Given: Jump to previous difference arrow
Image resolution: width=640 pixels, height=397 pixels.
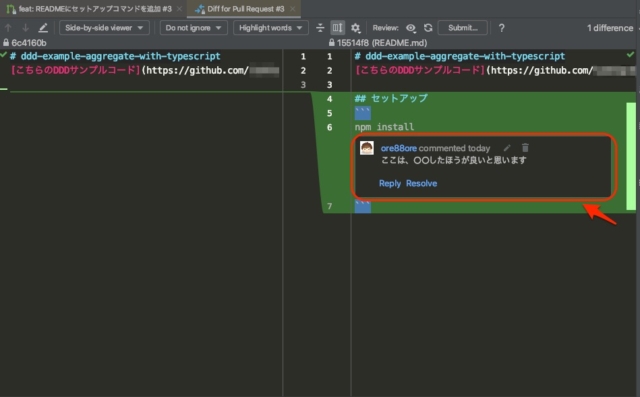Looking at the screenshot, I should tap(8, 28).
